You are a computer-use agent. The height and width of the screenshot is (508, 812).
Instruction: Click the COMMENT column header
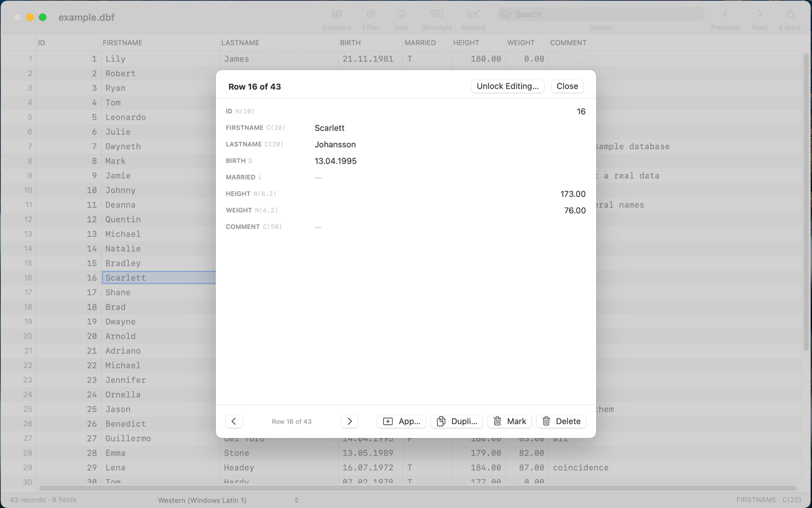click(675, 43)
